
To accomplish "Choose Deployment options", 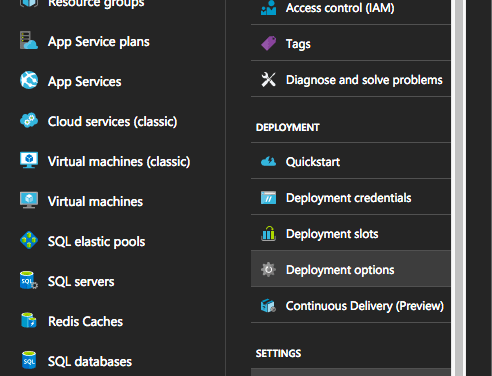I will coord(351,269).
